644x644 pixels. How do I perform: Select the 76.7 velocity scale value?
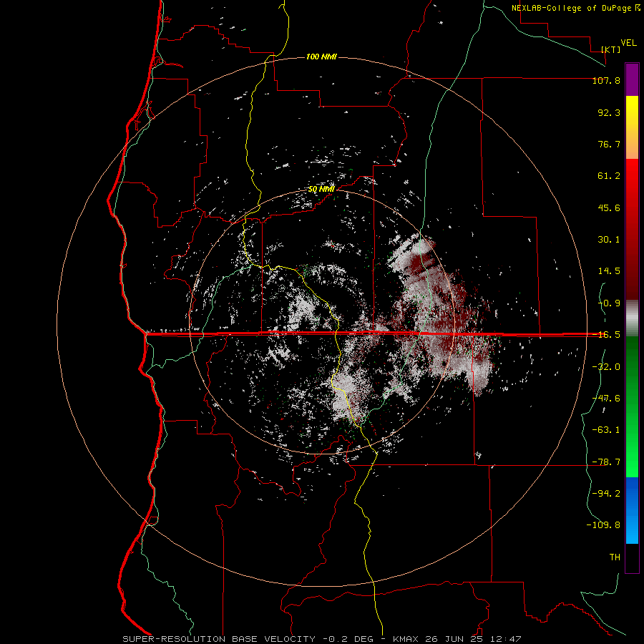point(609,144)
